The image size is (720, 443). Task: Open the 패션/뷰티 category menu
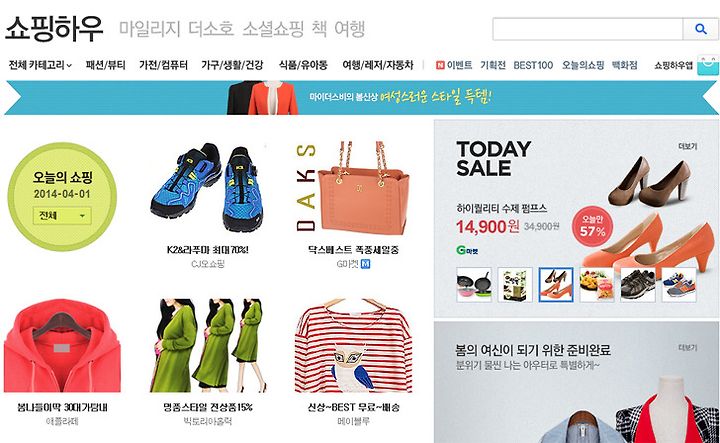(x=105, y=65)
